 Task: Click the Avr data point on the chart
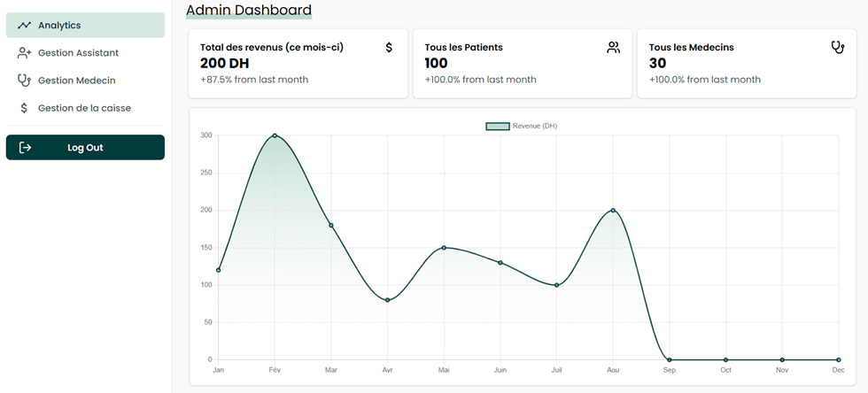click(387, 300)
